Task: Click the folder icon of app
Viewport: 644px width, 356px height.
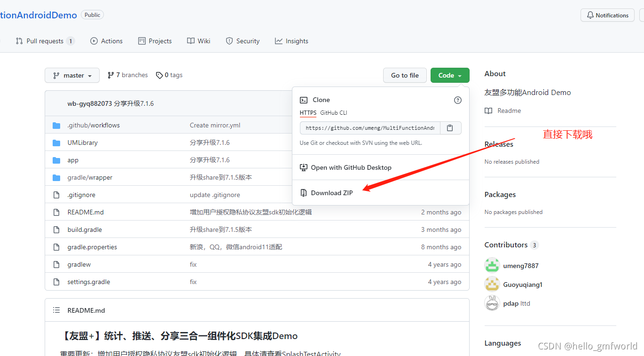Action: [57, 160]
